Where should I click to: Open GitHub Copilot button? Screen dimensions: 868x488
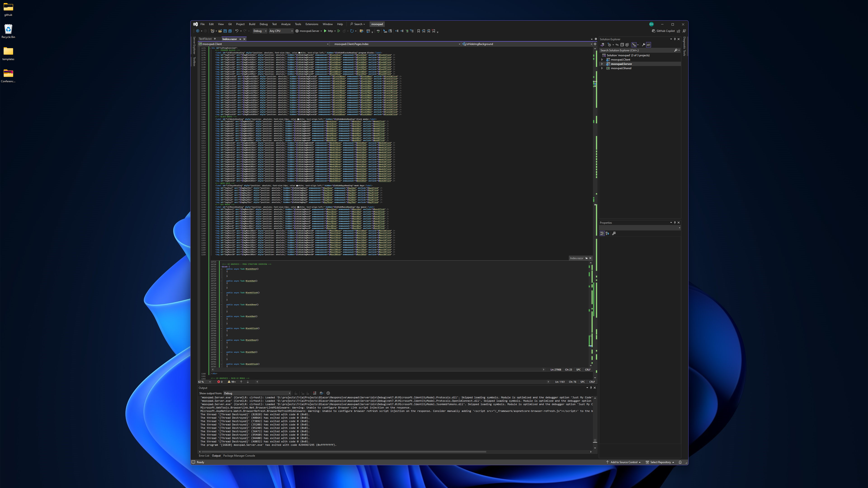click(x=663, y=31)
